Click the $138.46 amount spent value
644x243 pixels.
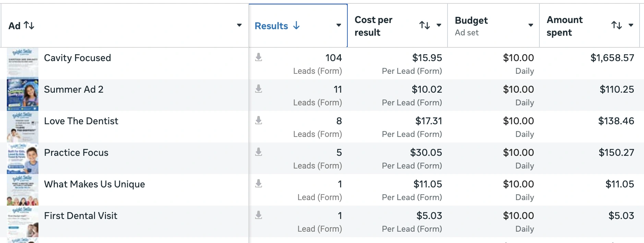point(616,121)
